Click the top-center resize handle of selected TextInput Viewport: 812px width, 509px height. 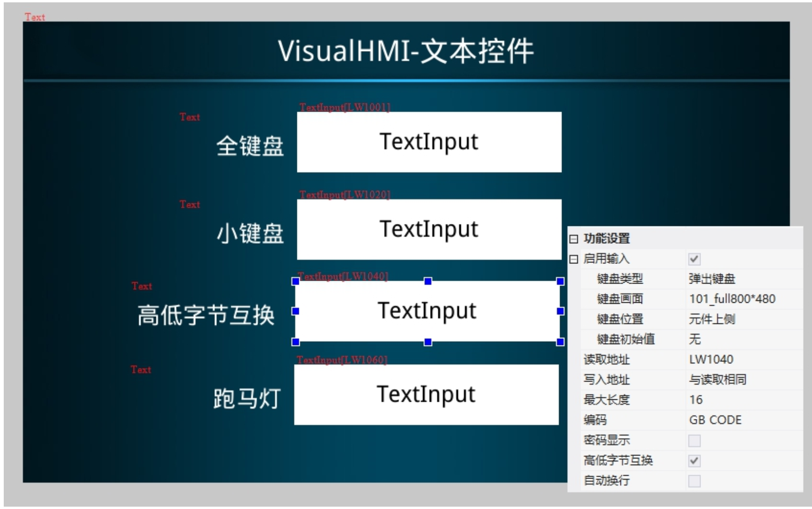(428, 281)
